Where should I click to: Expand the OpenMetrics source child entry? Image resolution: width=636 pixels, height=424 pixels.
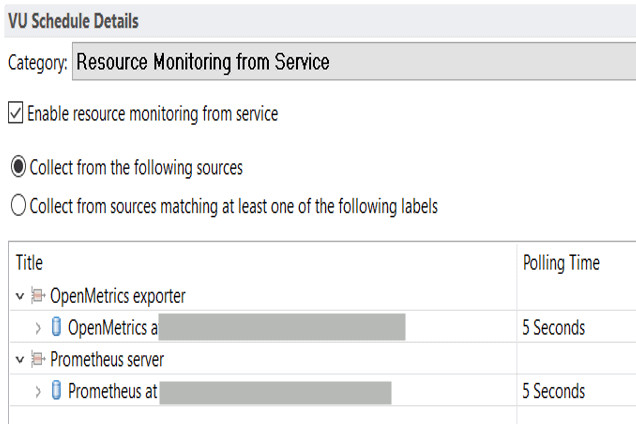click(x=38, y=328)
